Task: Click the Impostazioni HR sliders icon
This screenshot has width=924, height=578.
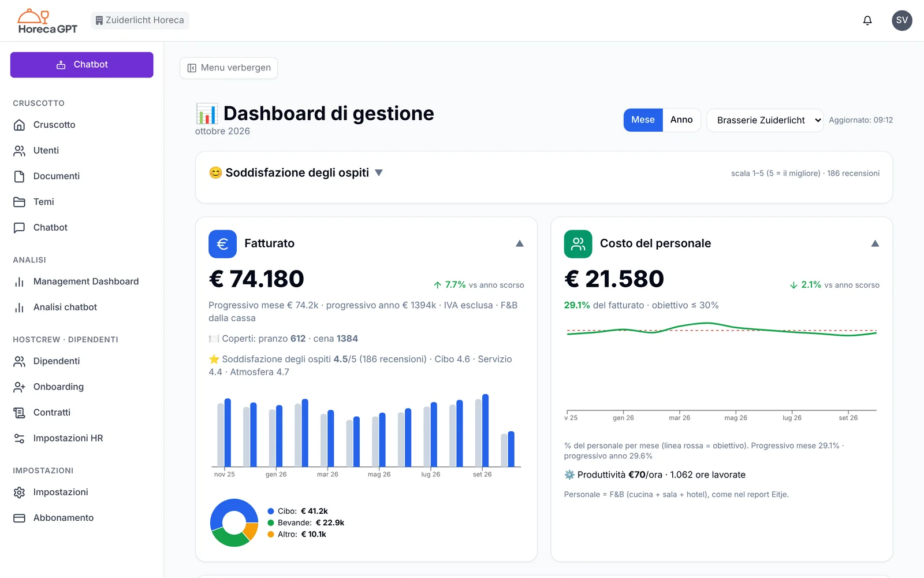Action: [19, 438]
